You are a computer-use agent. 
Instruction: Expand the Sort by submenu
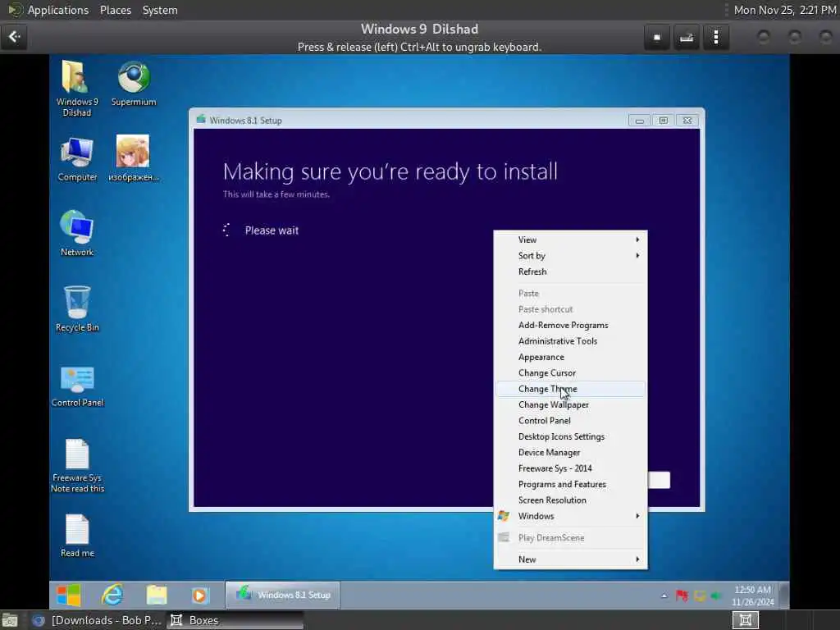pos(571,256)
